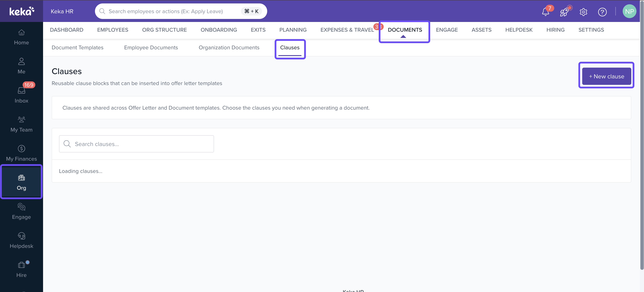This screenshot has height=292, width=644.
Task: Open the EXPENSES & TRAVEL menu
Action: pyautogui.click(x=347, y=30)
